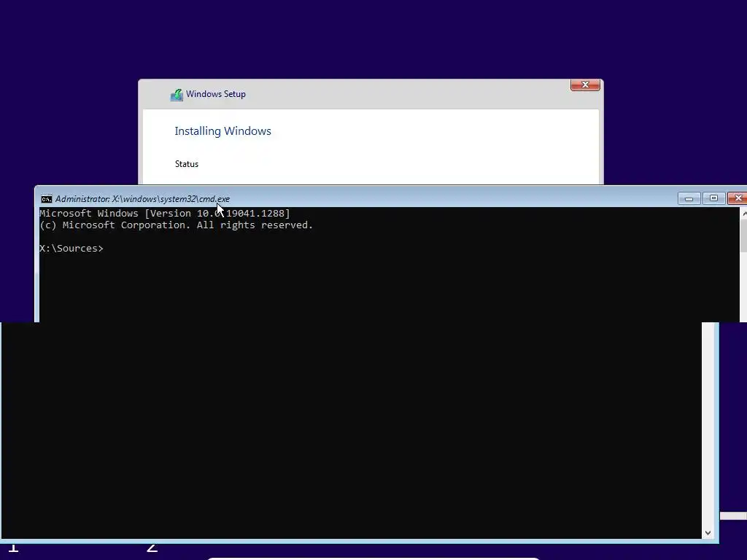Viewport: 747px width, 560px height.
Task: Click the X:\Sources> command prompt line
Action: click(71, 248)
